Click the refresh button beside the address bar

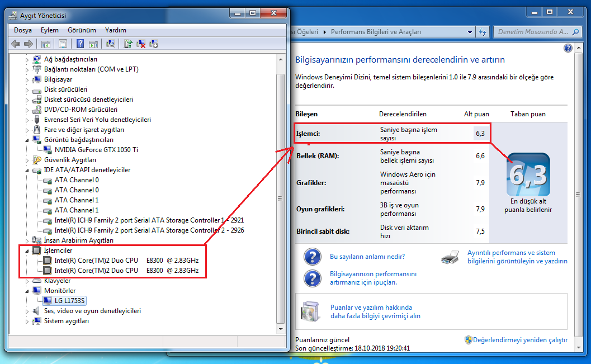[483, 32]
